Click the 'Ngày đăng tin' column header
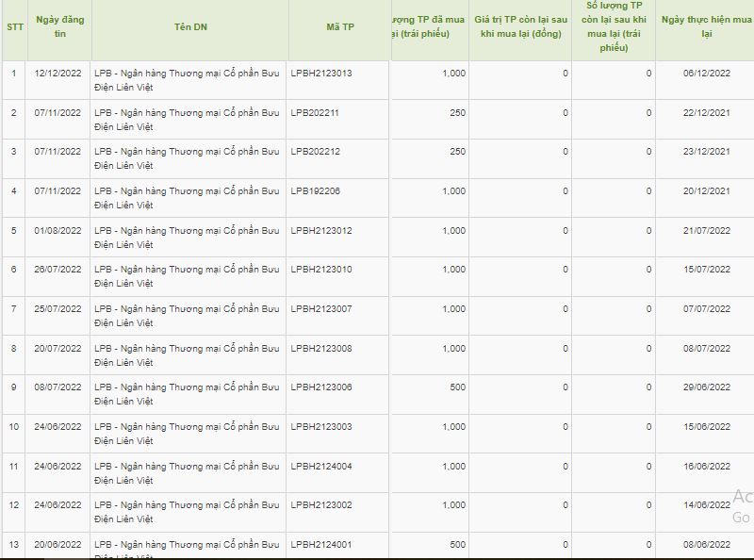 59,26
